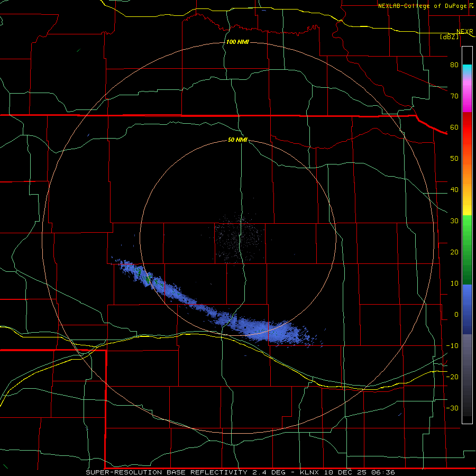Click the "100 NMI" range ring label
Screen dimensions: 476x476
coord(237,42)
